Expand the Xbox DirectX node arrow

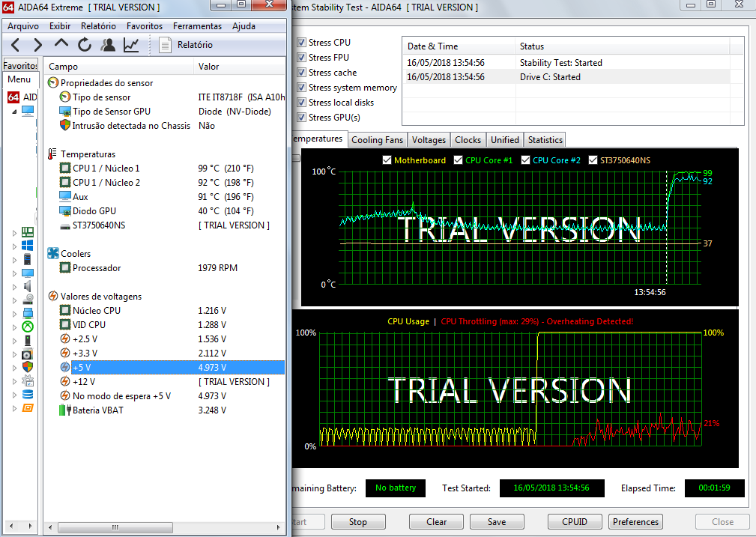tap(14, 327)
